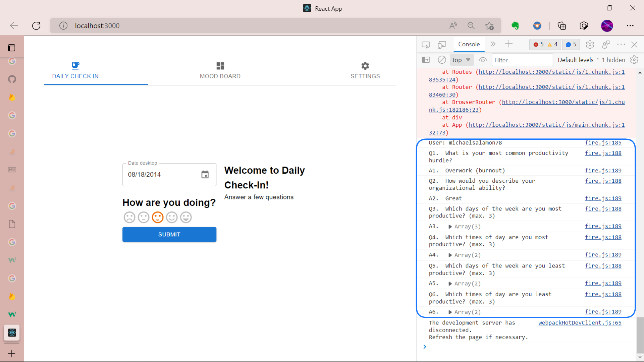Open the top frame context dropdown

click(x=461, y=60)
